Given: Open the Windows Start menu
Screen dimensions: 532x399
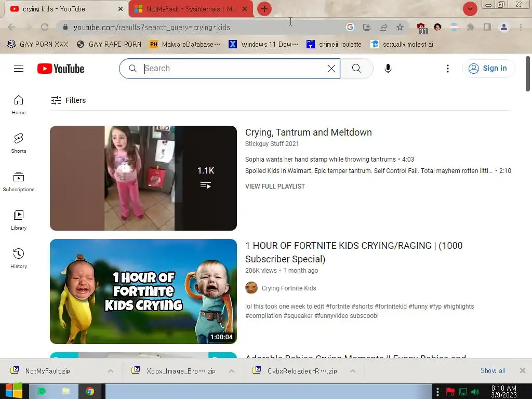Looking at the screenshot, I should [14, 391].
